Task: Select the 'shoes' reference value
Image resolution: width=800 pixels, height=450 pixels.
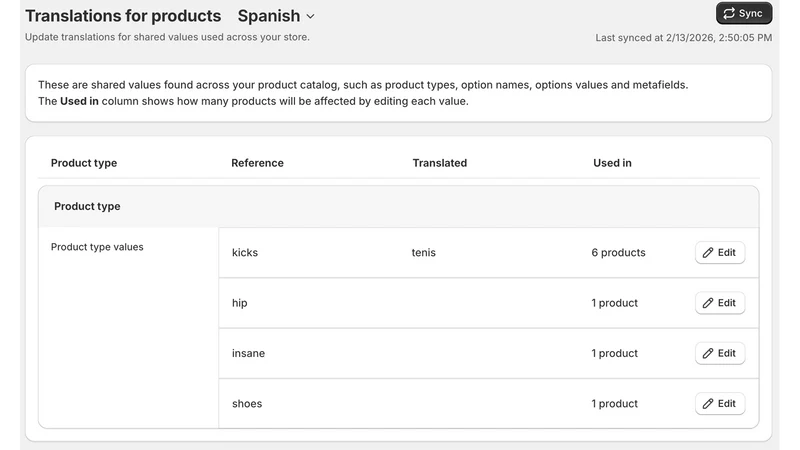Action: tap(247, 404)
